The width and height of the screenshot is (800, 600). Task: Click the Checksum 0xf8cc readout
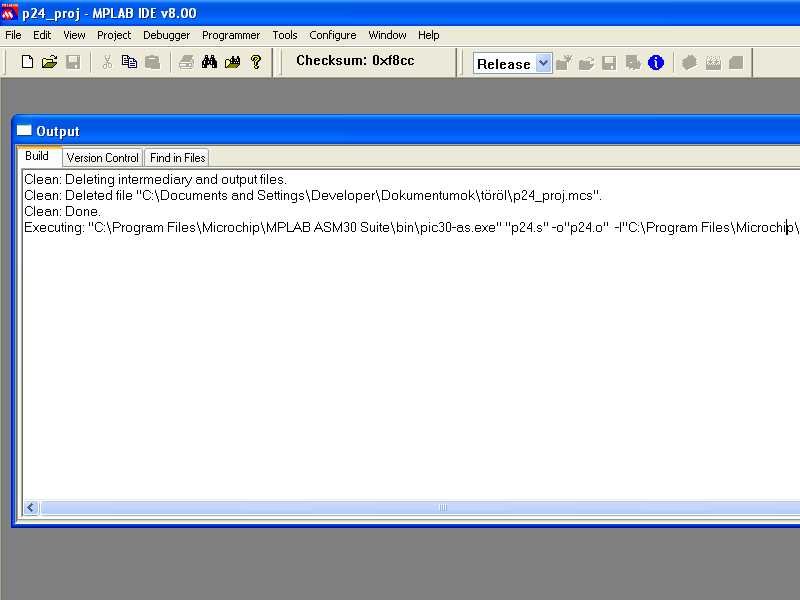pyautogui.click(x=355, y=61)
